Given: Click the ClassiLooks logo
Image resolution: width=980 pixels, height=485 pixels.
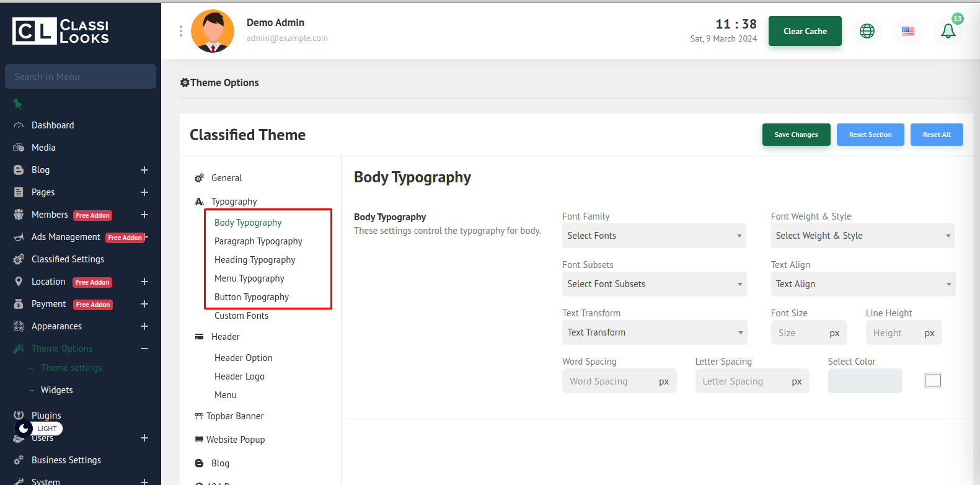Looking at the screenshot, I should point(61,31).
